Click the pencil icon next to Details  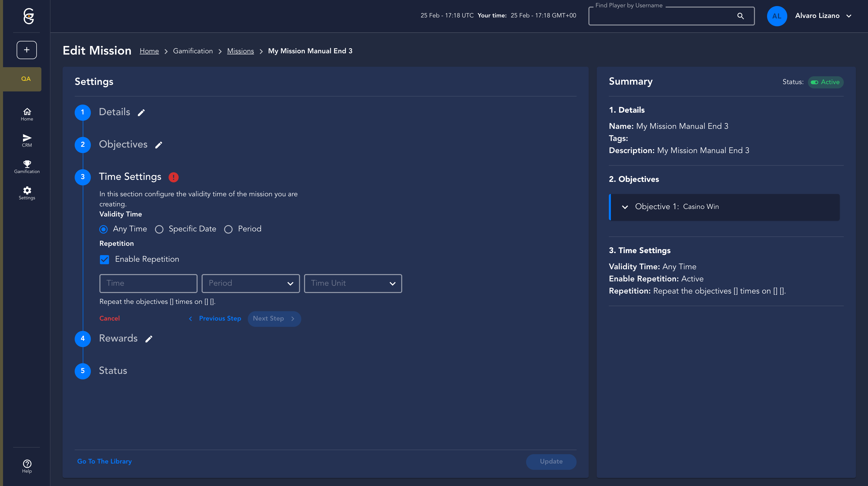[141, 113]
